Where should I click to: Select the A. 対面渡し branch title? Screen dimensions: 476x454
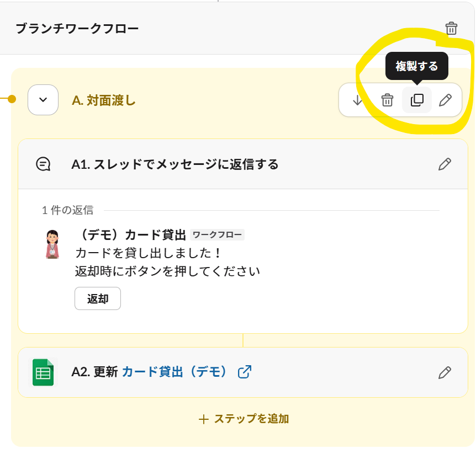103,100
